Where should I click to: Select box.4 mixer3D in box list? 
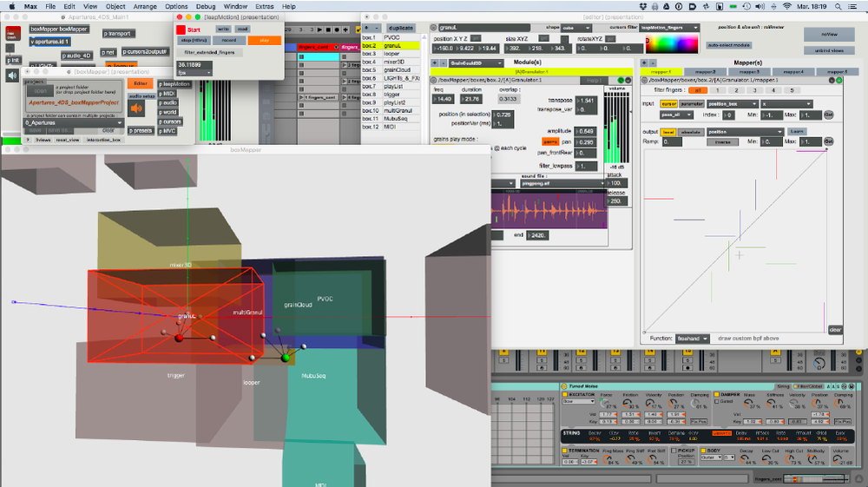click(x=391, y=62)
